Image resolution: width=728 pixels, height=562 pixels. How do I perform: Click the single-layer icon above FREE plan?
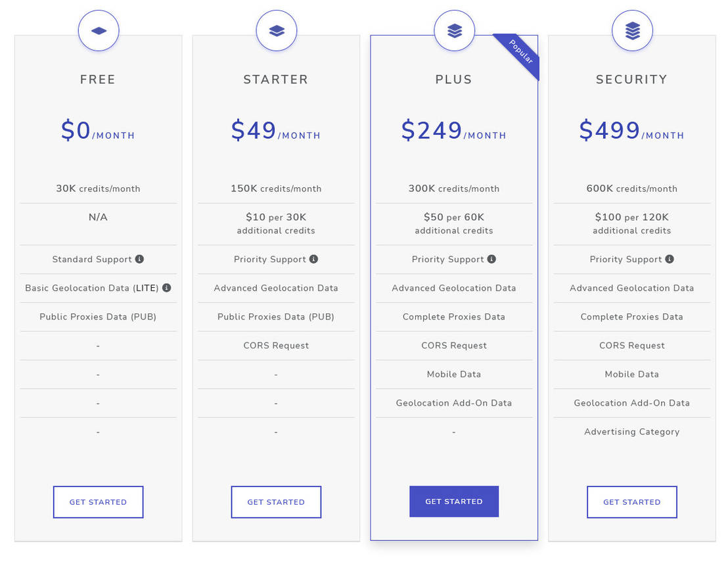click(99, 31)
